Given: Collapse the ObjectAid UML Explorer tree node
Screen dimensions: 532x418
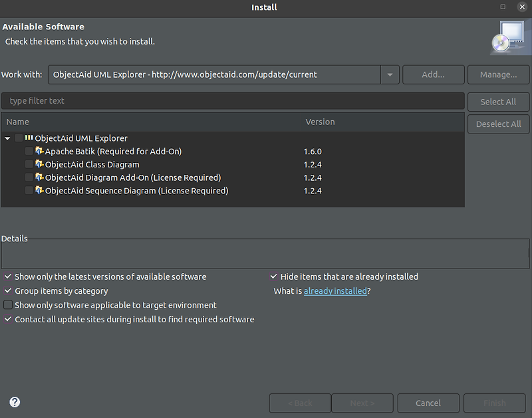Looking at the screenshot, I should pyautogui.click(x=7, y=138).
